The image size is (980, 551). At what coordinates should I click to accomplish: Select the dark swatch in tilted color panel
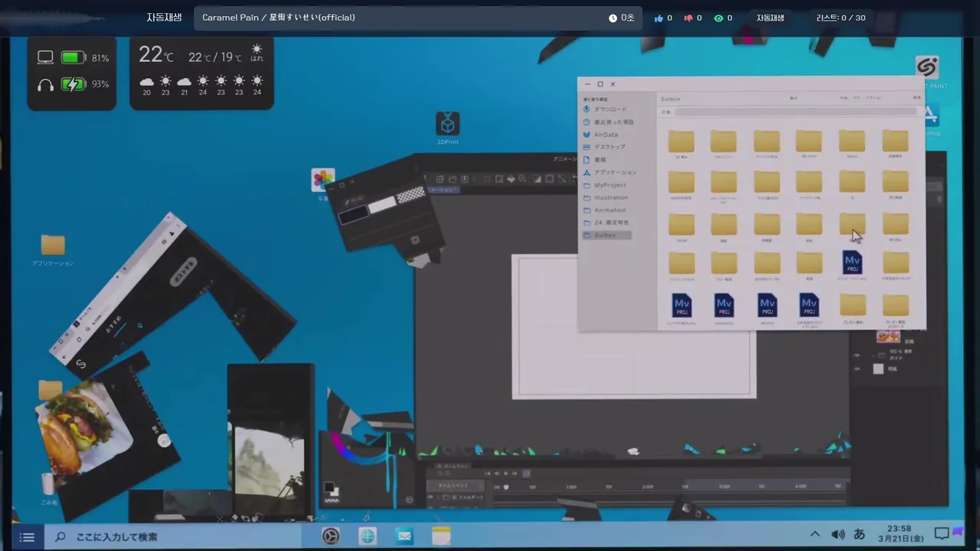(353, 214)
